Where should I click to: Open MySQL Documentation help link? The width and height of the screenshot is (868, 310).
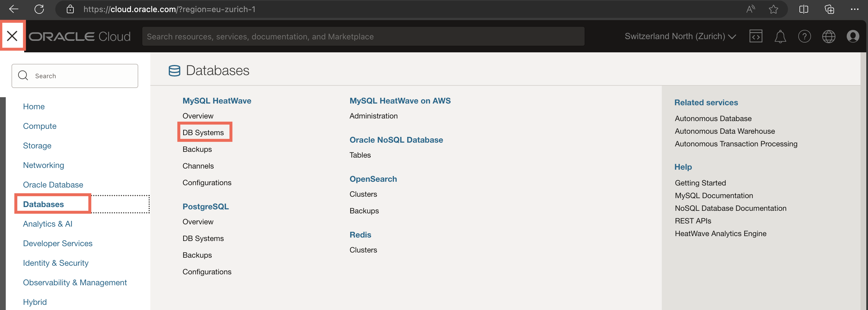[x=714, y=195]
